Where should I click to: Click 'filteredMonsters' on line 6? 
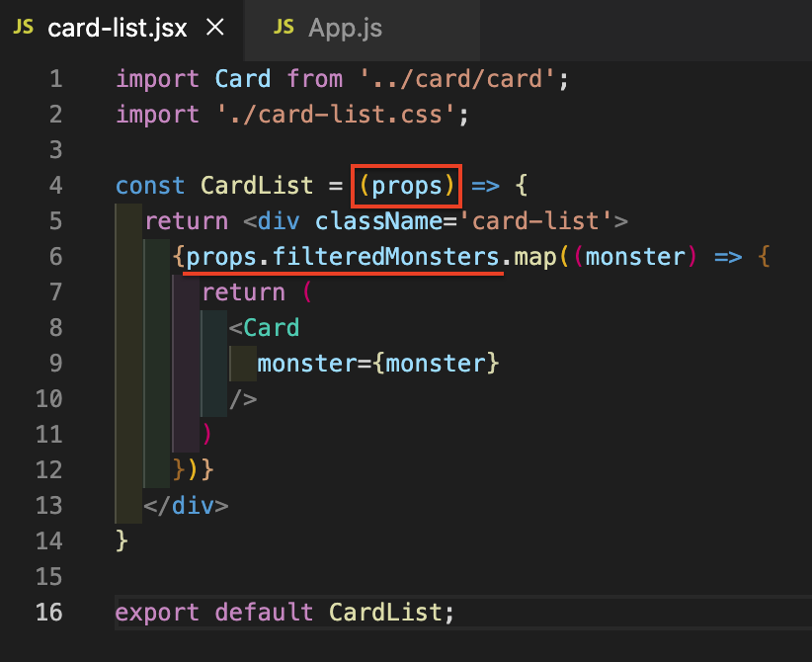[x=386, y=257]
